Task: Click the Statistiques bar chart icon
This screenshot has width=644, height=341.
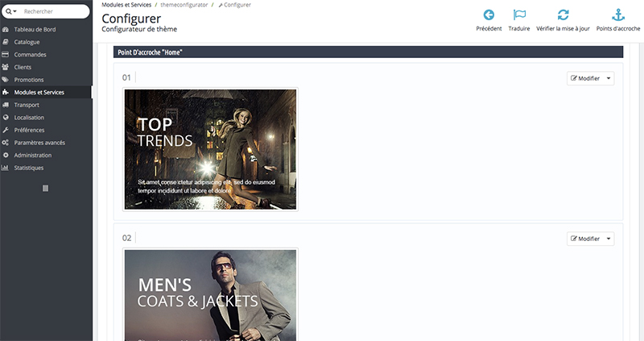Action: 6,168
